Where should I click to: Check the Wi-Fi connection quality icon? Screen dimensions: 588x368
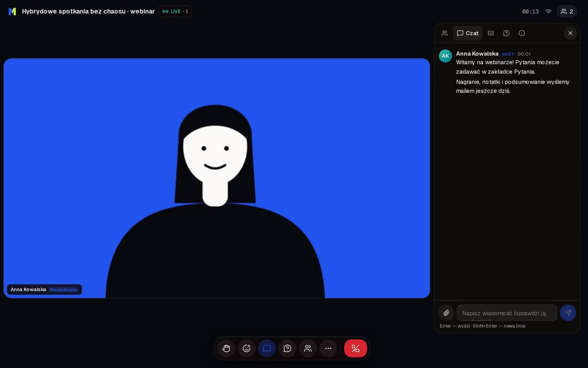pos(548,11)
